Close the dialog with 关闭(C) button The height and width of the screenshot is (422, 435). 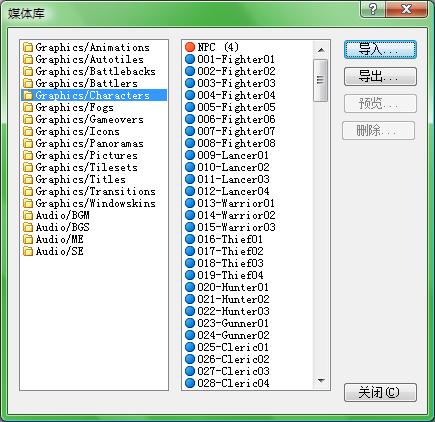pos(380,392)
